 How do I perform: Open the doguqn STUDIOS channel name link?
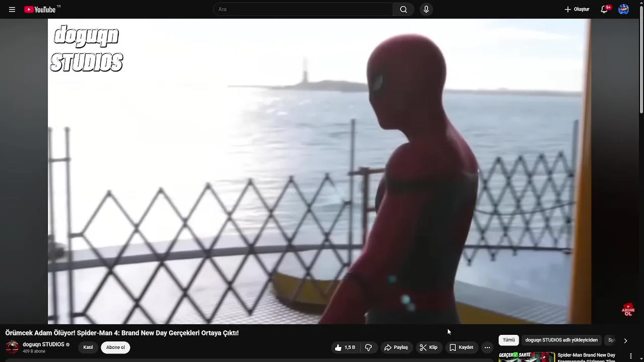[x=43, y=344]
